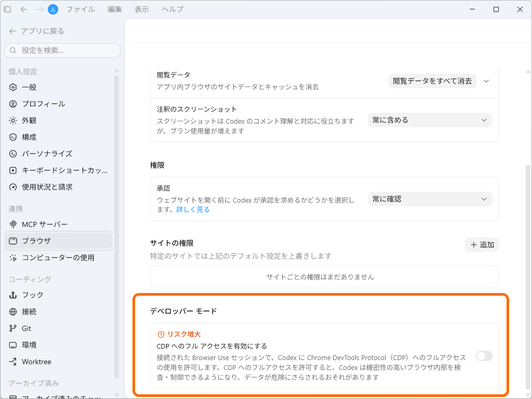Open the 編集 menu
The height and width of the screenshot is (399, 532).
pos(115,9)
